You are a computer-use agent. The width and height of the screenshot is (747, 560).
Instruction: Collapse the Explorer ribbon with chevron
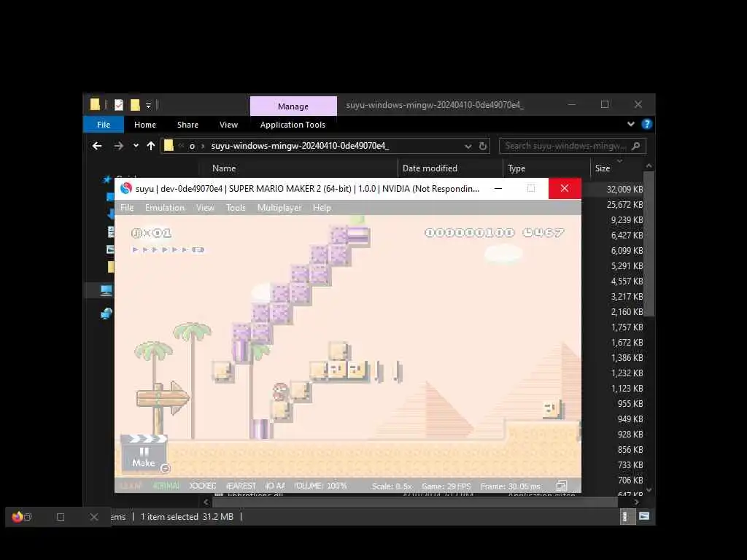631,124
